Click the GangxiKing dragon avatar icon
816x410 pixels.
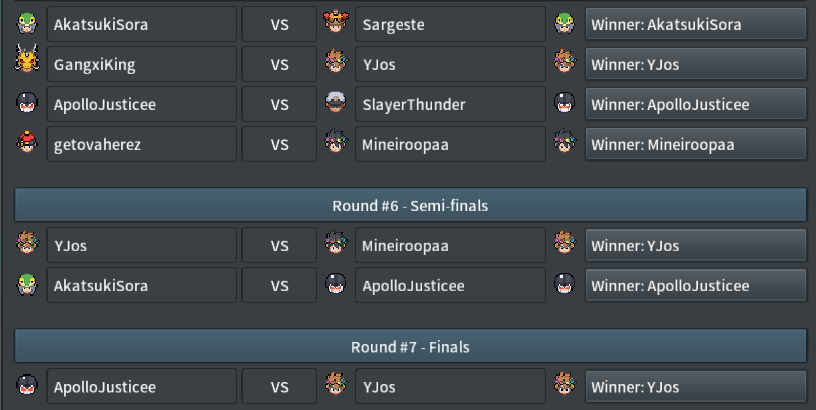coord(27,58)
